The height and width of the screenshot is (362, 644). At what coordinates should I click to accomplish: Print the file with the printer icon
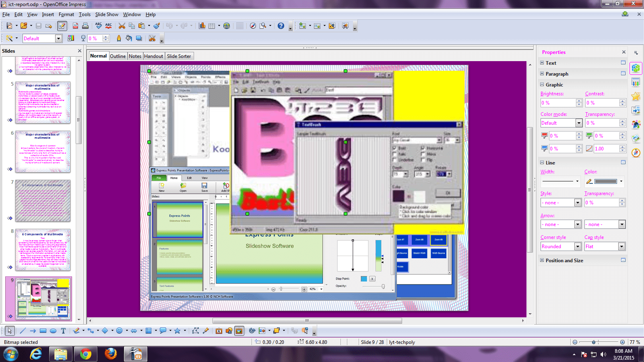pyautogui.click(x=85, y=26)
